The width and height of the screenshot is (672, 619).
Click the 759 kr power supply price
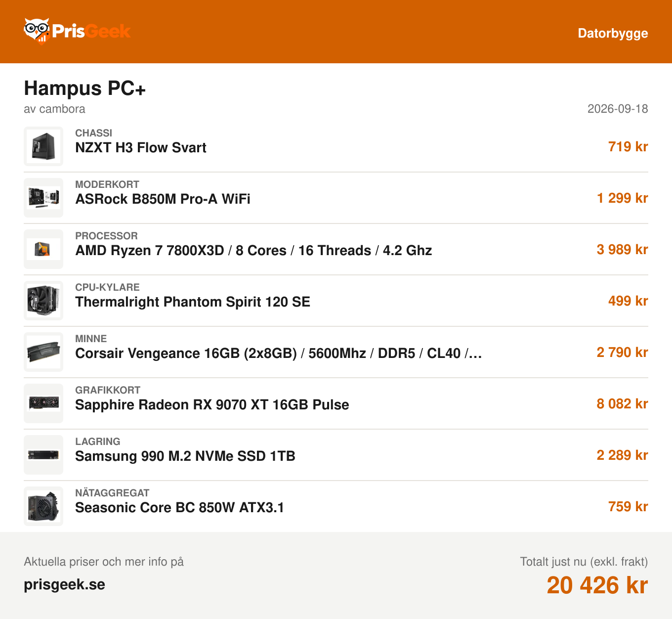[628, 506]
